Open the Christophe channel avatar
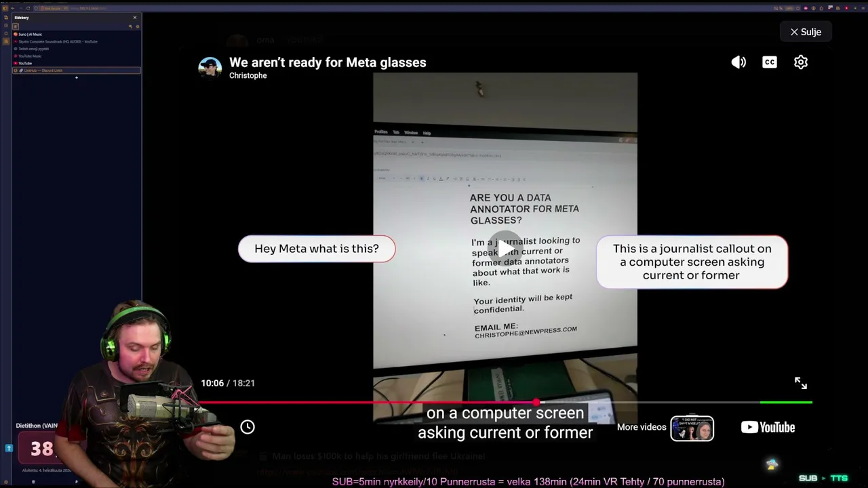The image size is (868, 488). click(210, 68)
